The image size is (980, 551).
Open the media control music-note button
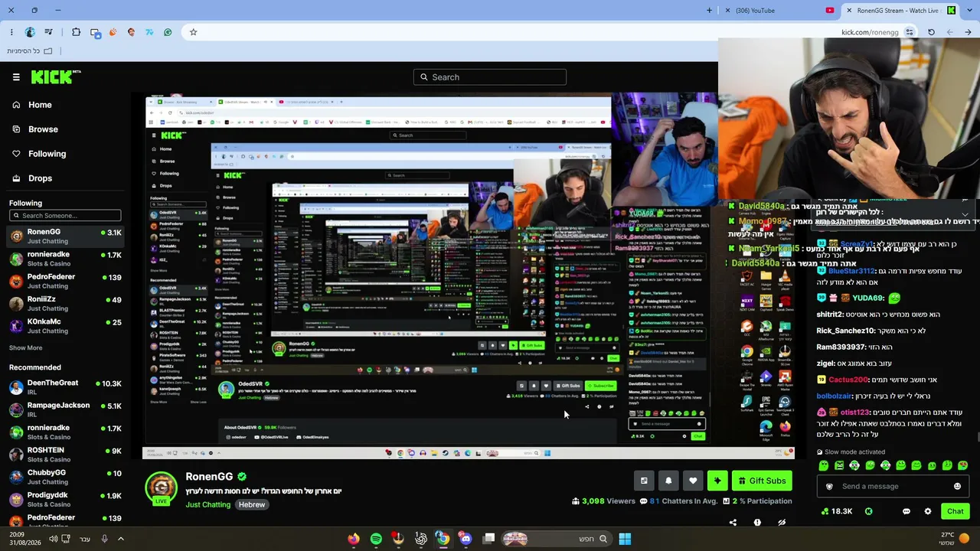[48, 32]
